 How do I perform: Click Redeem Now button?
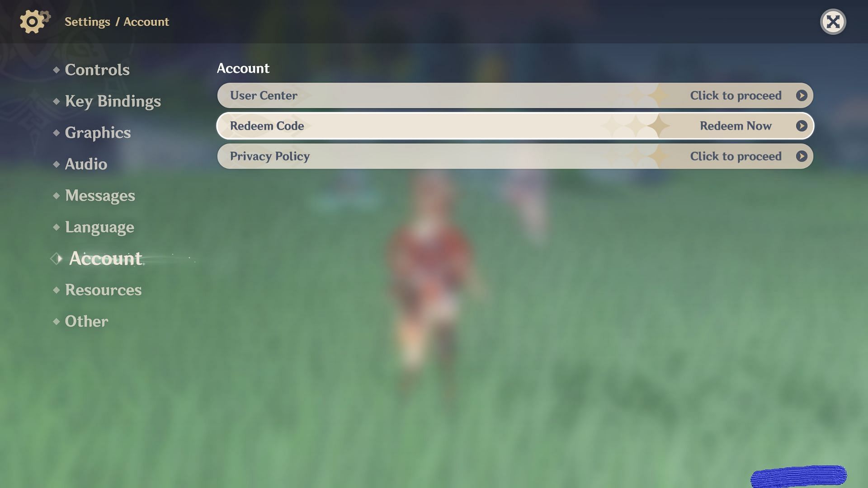(736, 125)
